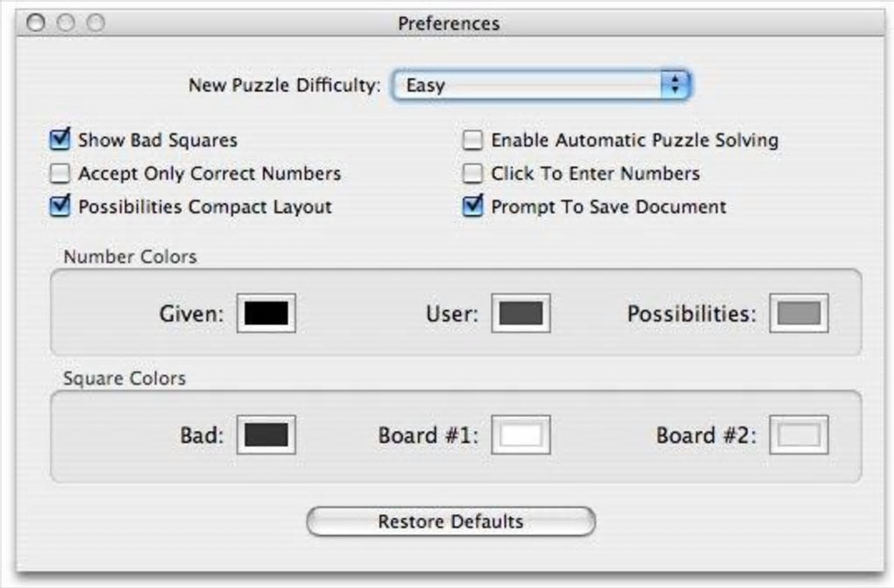The height and width of the screenshot is (588, 894).
Task: Uncheck Show Bad Squares checkbox
Action: [60, 139]
